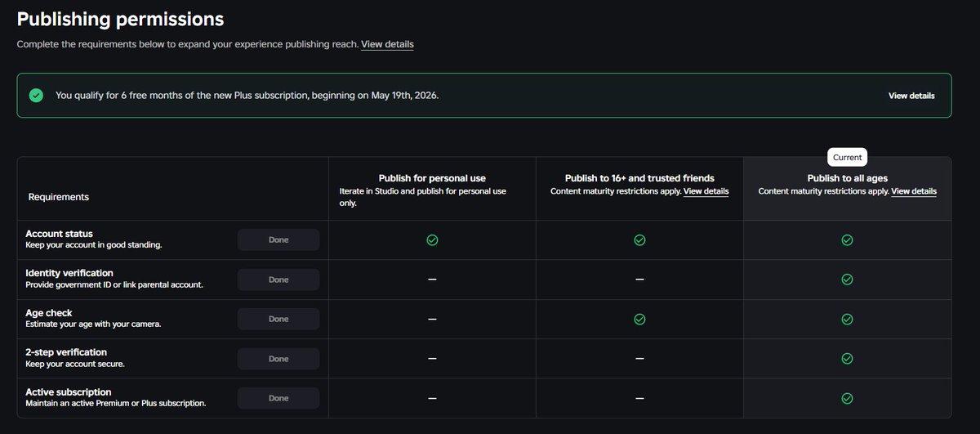Screen dimensions: 980x434
Task: Click Active subscription dash under Publish to 16+
Action: point(639,398)
